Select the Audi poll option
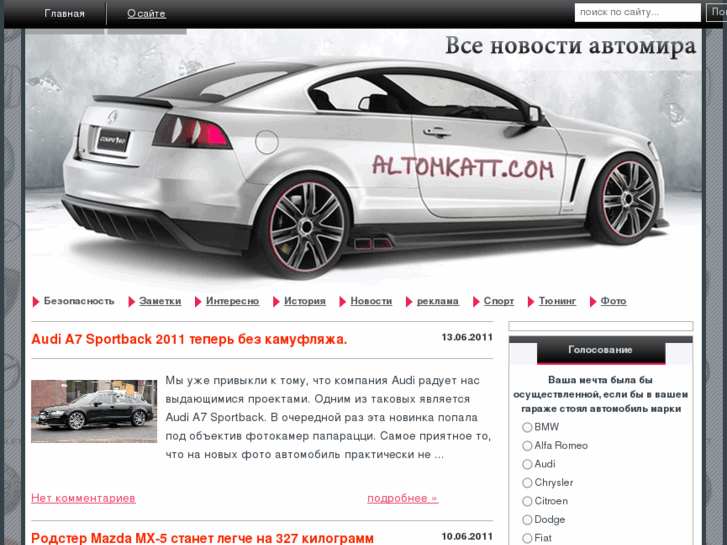 pyautogui.click(x=527, y=464)
